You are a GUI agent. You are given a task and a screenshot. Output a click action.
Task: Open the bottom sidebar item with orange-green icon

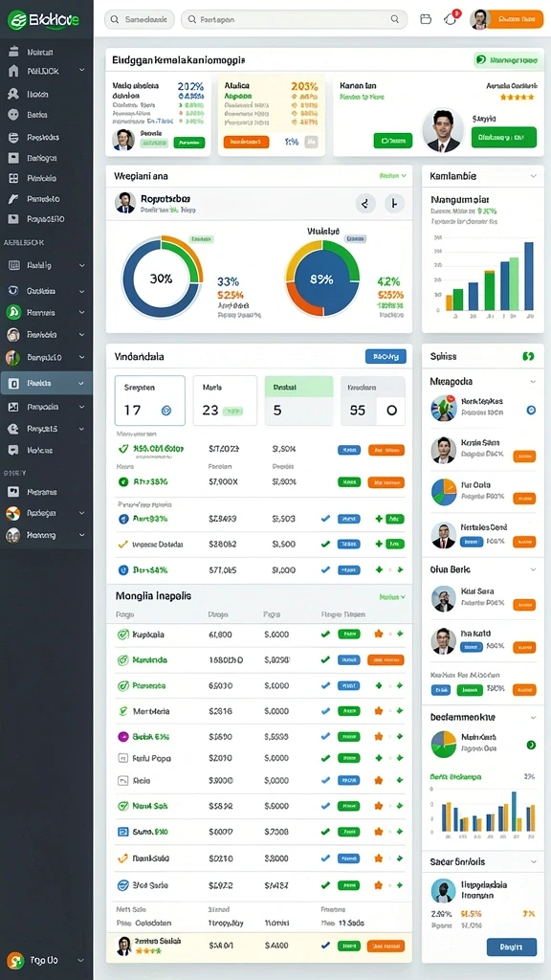coord(46,959)
